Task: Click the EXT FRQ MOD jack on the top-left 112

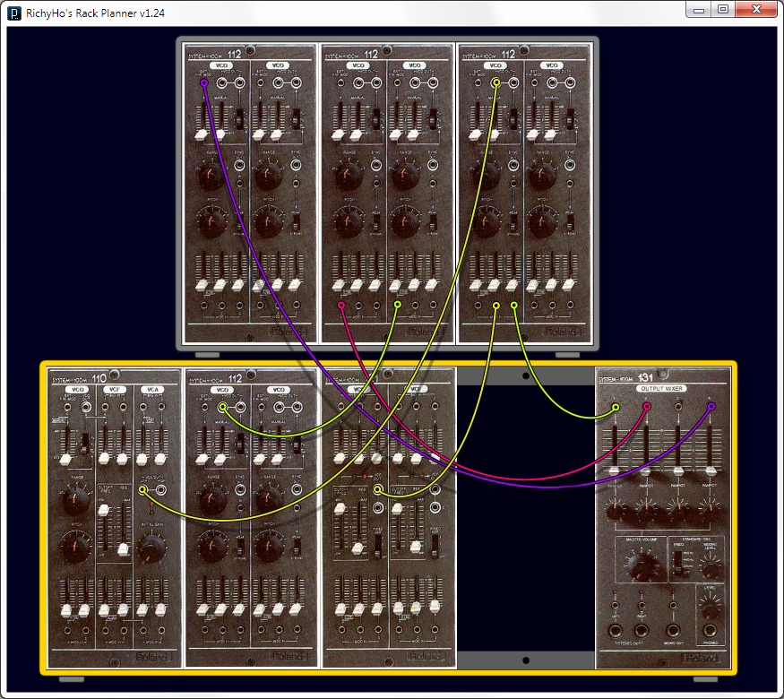Action: coord(203,82)
